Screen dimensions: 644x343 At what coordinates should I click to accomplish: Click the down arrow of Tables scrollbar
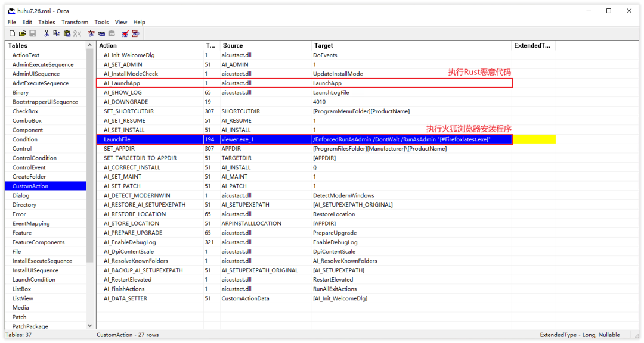pyautogui.click(x=90, y=326)
